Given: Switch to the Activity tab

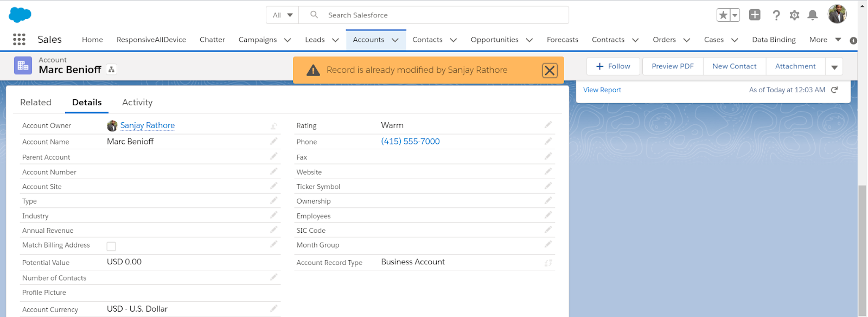Looking at the screenshot, I should click(x=137, y=102).
